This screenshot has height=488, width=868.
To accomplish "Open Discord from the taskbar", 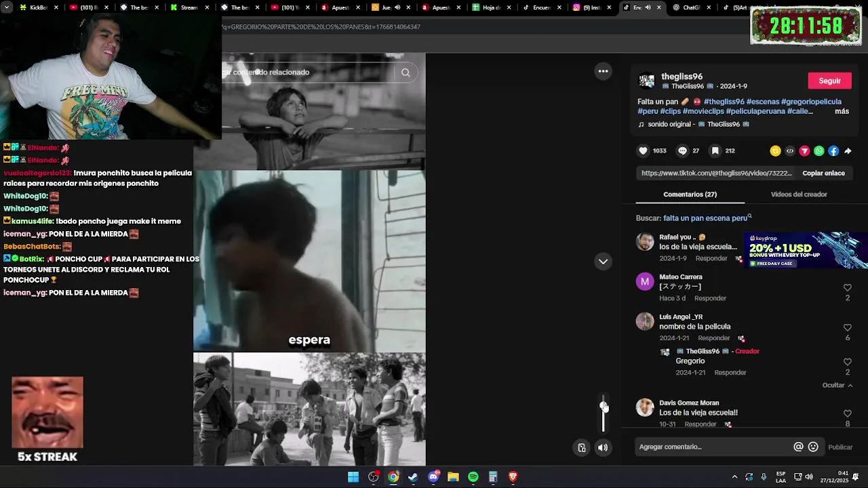I will click(x=433, y=477).
